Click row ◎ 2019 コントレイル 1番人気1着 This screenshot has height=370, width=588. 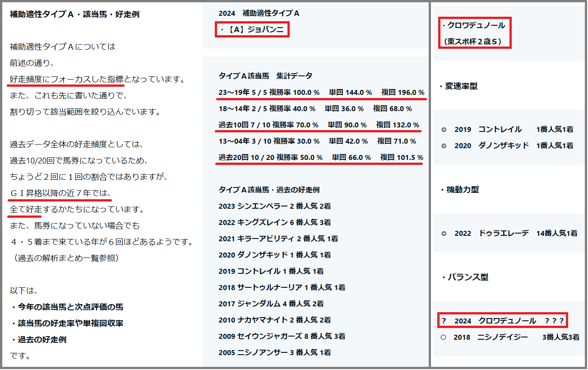point(507,129)
